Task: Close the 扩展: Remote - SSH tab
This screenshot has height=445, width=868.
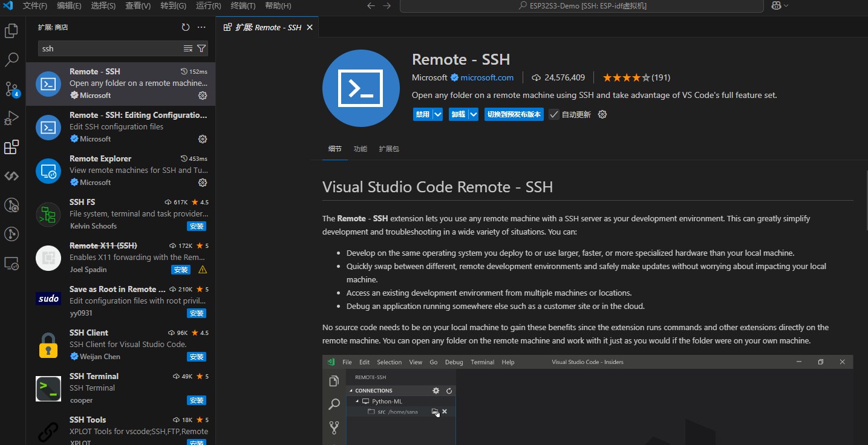Action: pyautogui.click(x=310, y=27)
